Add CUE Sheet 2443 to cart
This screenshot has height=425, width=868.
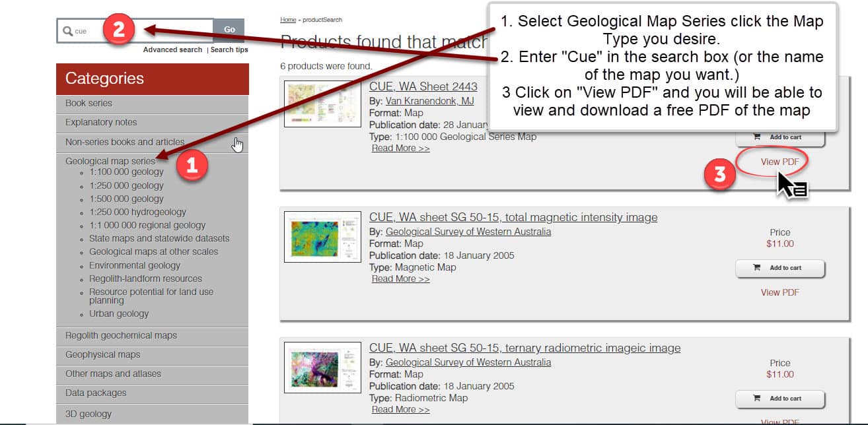[780, 137]
